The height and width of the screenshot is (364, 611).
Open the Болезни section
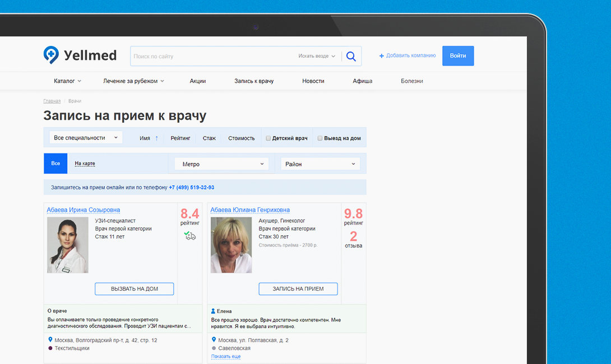point(412,81)
